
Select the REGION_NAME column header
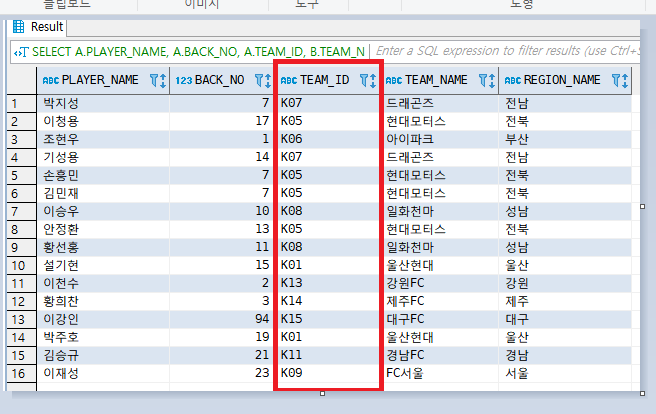pos(565,80)
